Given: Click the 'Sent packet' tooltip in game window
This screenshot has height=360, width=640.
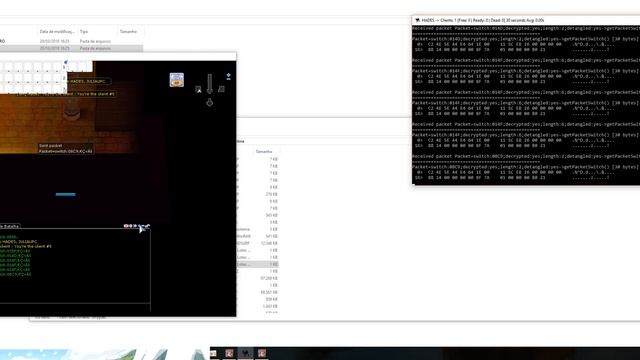Looking at the screenshot, I should (x=66, y=148).
